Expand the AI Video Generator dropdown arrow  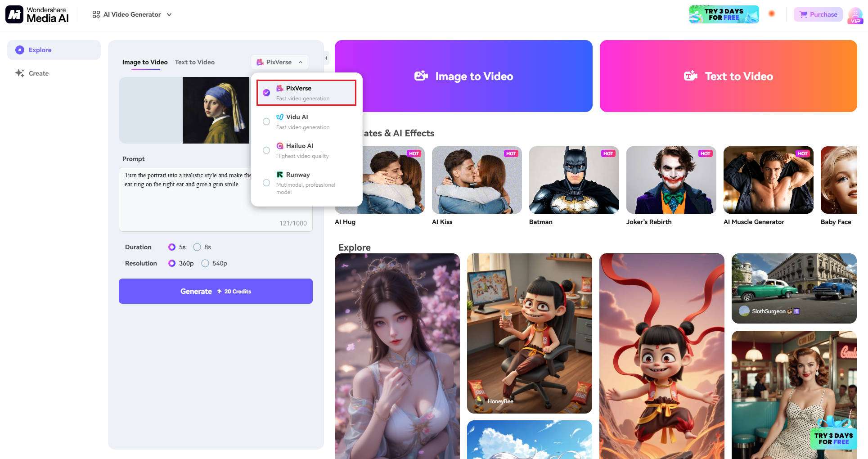[169, 14]
